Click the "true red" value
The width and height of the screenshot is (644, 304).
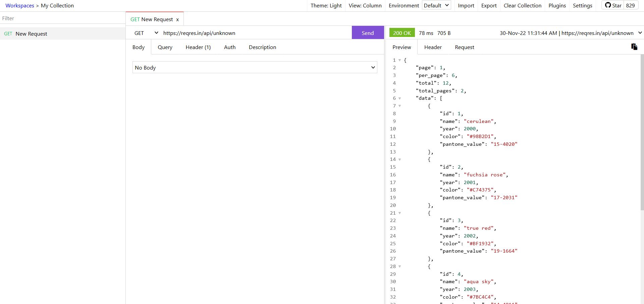pos(479,228)
